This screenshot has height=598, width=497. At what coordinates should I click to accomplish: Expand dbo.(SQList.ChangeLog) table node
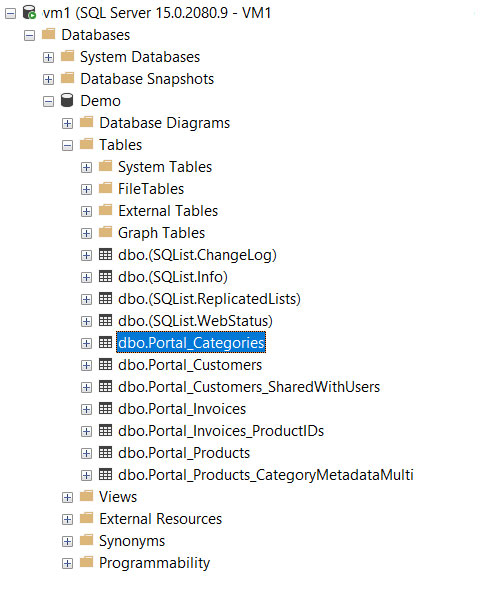click(x=87, y=256)
